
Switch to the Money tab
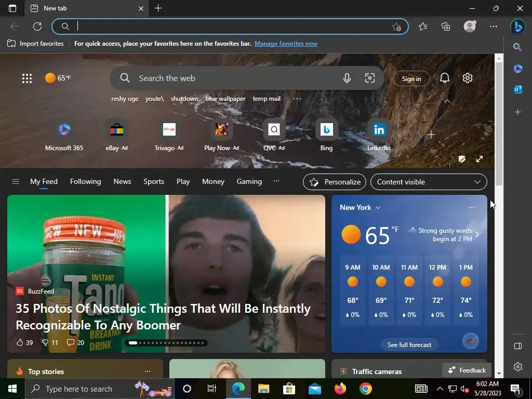[213, 181]
